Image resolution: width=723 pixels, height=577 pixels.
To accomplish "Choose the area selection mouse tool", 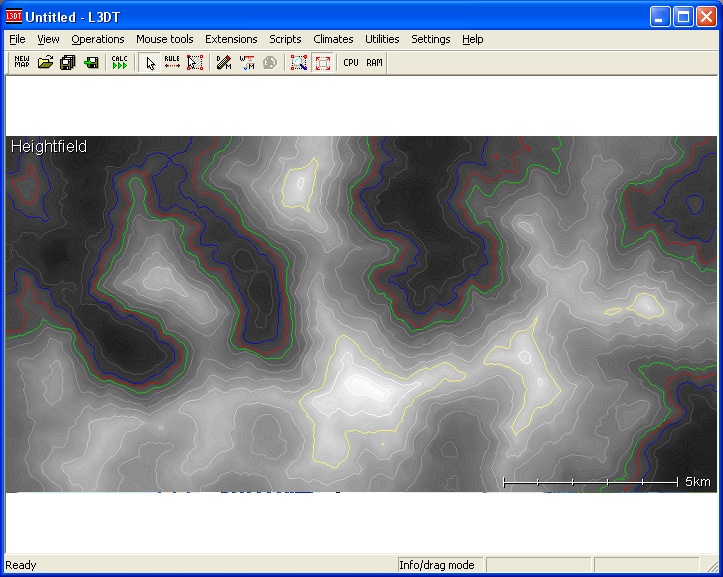I will (x=195, y=62).
